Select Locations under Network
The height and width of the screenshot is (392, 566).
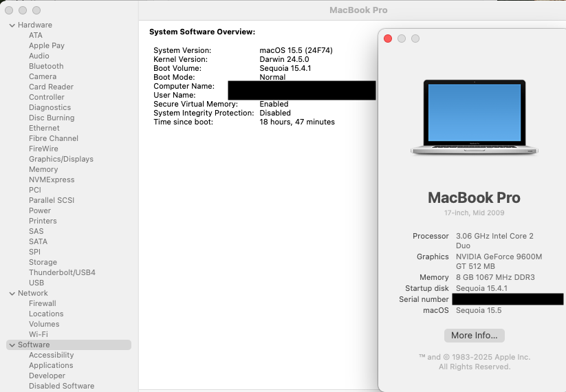(x=46, y=314)
